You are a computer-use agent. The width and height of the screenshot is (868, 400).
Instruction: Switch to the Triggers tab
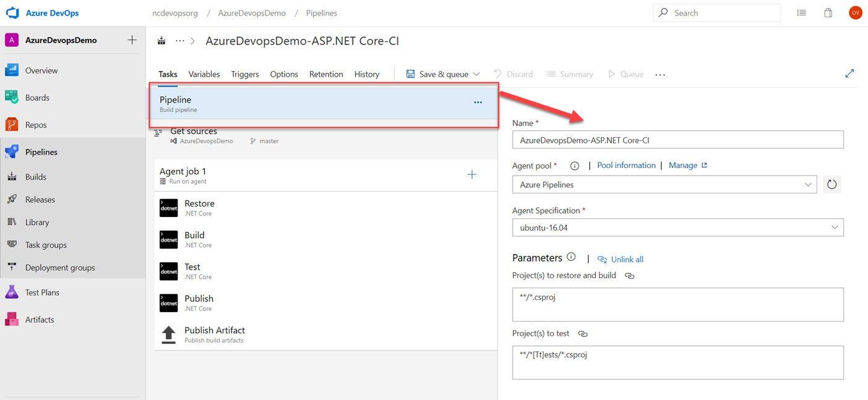pos(245,74)
